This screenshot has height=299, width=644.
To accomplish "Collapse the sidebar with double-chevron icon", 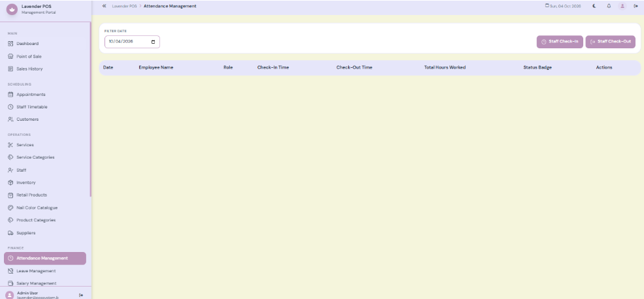I will click(105, 6).
